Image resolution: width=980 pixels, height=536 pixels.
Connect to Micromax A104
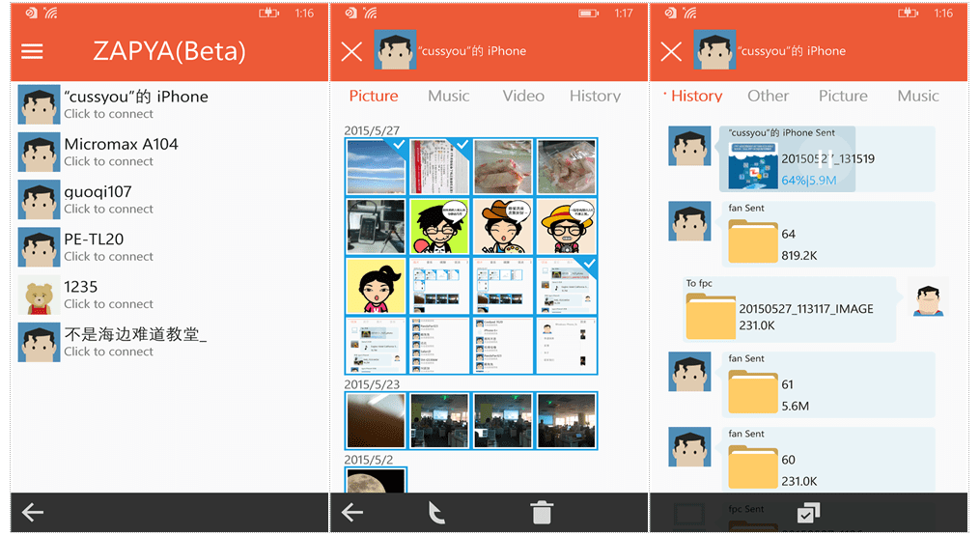169,152
